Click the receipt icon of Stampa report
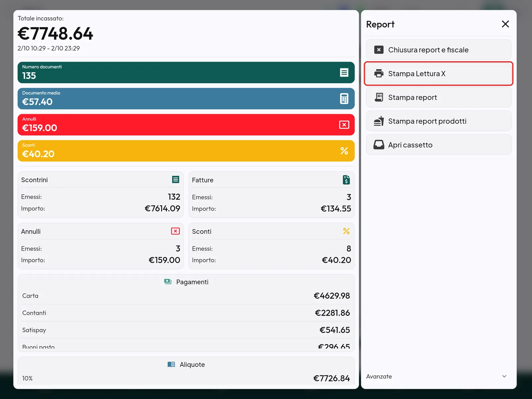 click(x=379, y=97)
